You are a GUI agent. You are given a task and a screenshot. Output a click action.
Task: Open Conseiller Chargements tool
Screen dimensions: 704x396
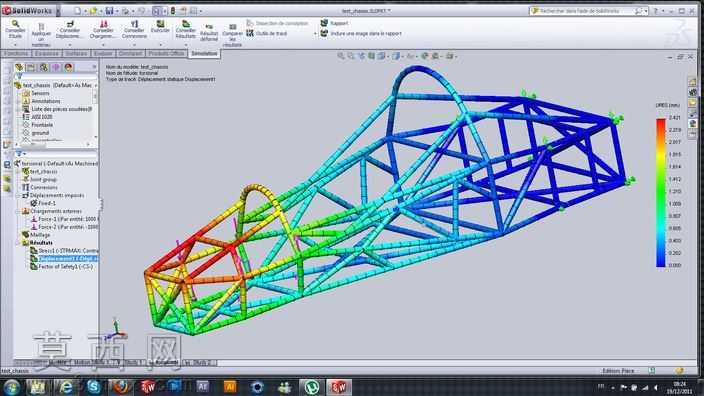click(103, 30)
